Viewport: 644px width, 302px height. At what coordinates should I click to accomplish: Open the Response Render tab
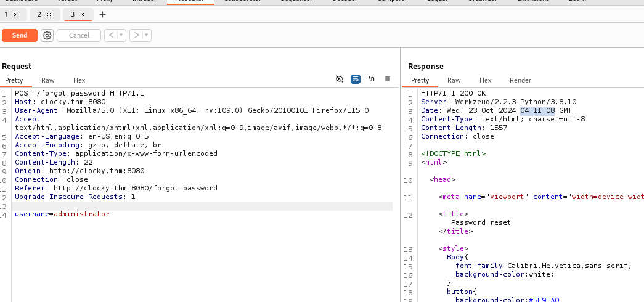[x=520, y=80]
